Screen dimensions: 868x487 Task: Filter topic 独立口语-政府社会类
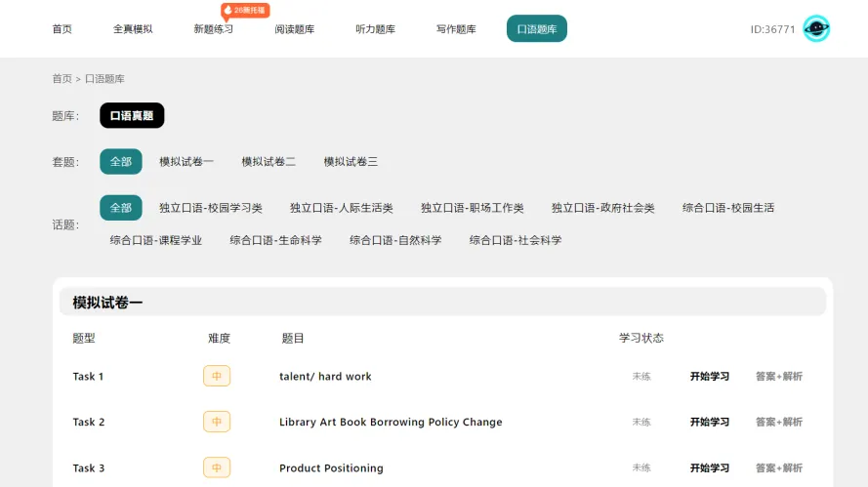(602, 208)
